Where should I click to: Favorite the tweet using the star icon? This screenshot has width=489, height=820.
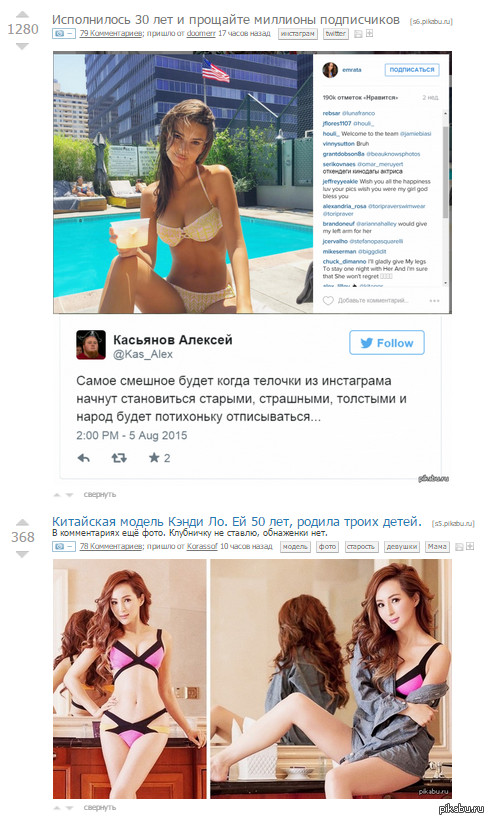point(154,458)
